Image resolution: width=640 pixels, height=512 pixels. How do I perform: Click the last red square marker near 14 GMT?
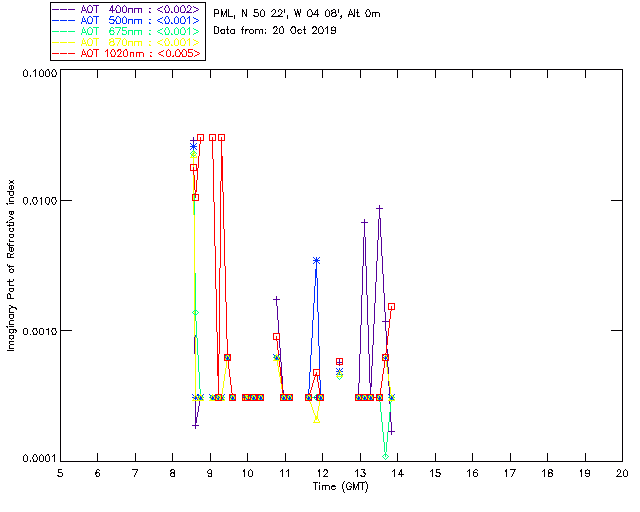391,307
